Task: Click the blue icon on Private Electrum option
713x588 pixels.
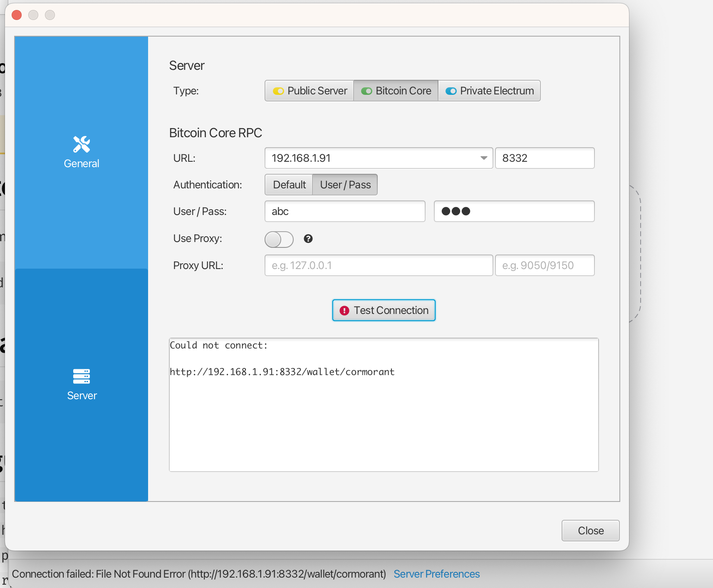Action: pos(451,91)
